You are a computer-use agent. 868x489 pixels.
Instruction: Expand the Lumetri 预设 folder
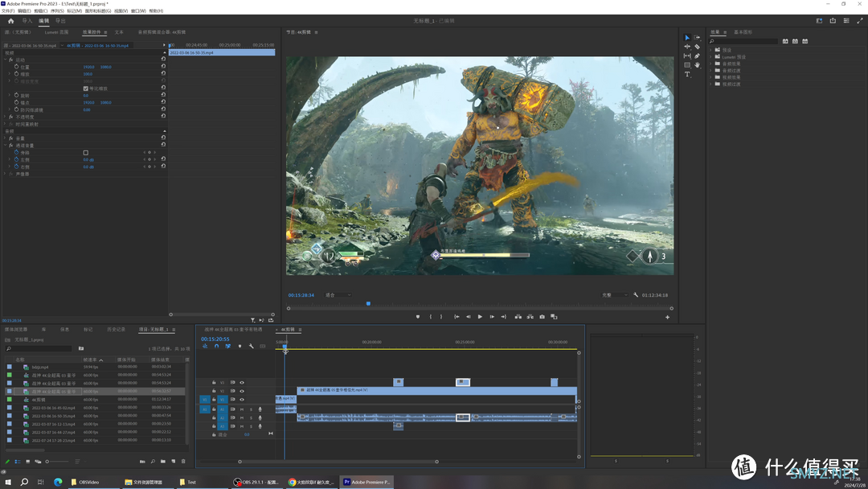[x=710, y=56]
